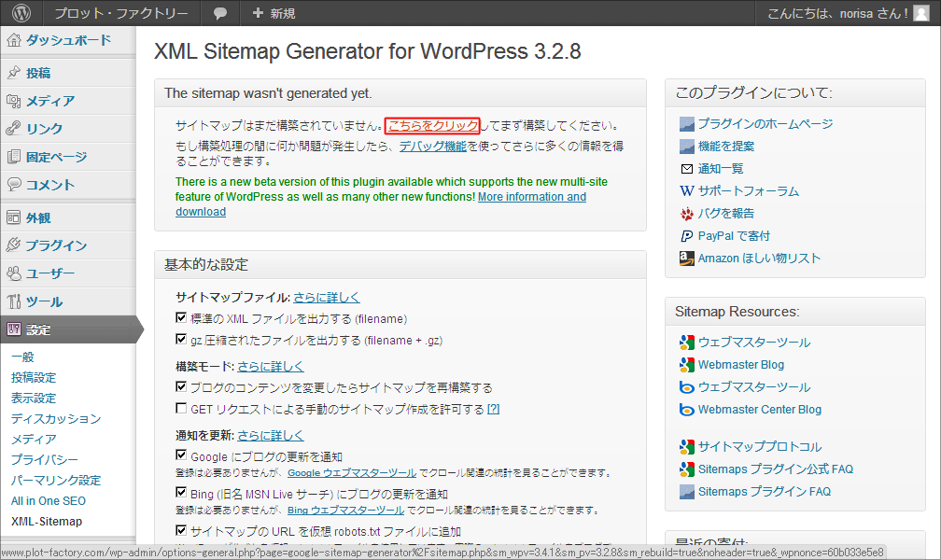
Task: Toggle サイトマップの URL を robots.txt に追加 checkbox
Action: point(181,530)
